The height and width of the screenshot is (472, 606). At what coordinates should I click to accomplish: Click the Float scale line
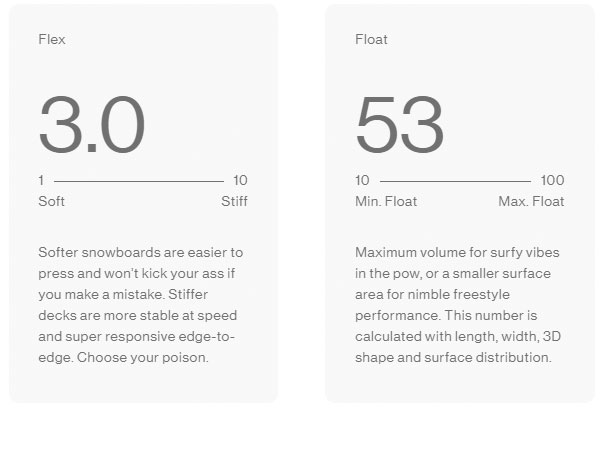point(455,181)
